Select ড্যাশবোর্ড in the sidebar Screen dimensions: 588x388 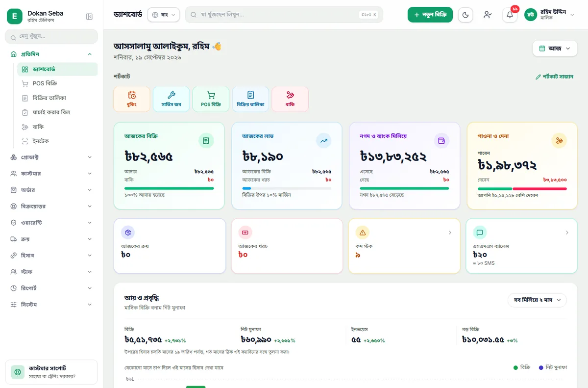pyautogui.click(x=57, y=69)
